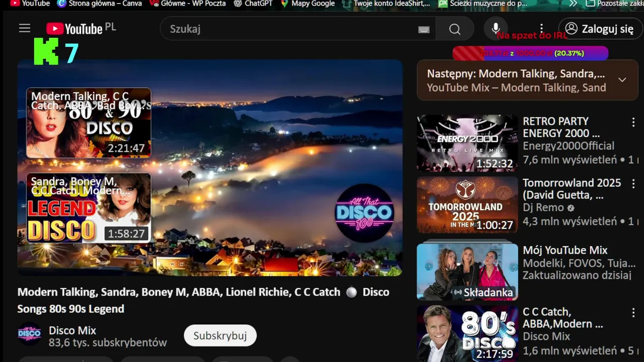Open ChatGPT bookmark

253,4
